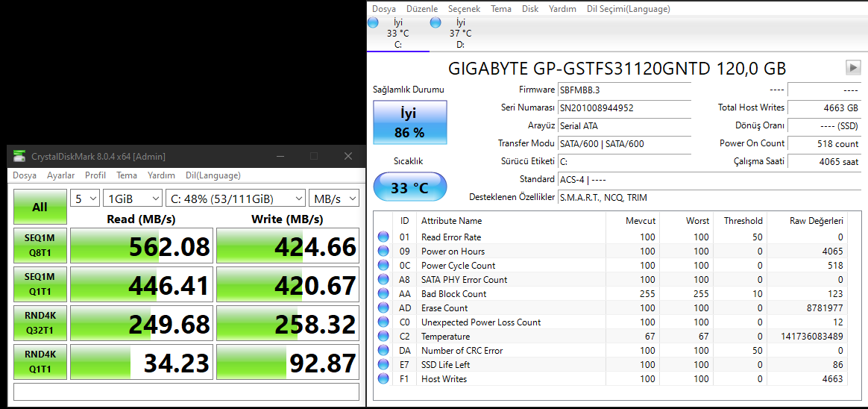
Task: Click blue status orb for Host Writes
Action: point(383,379)
